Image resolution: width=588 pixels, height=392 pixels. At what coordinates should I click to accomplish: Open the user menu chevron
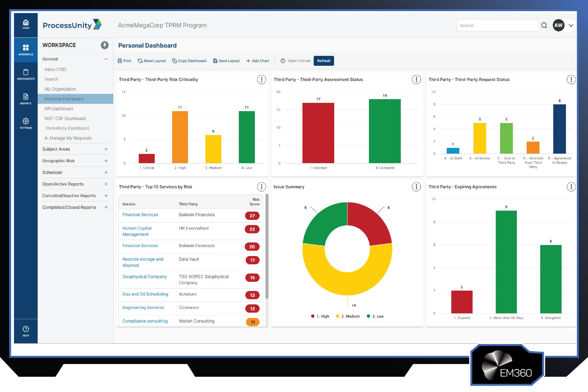tap(571, 26)
